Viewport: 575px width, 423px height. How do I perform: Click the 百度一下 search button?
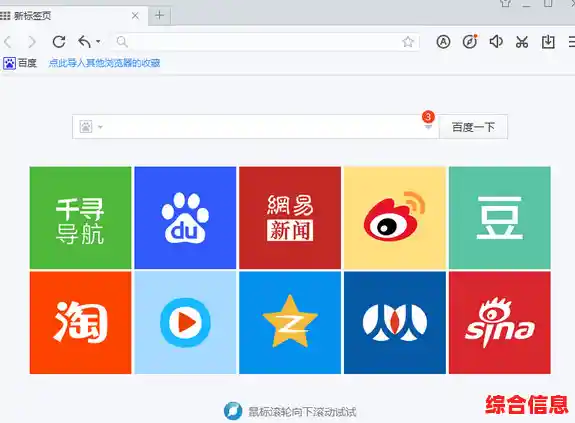click(x=473, y=127)
